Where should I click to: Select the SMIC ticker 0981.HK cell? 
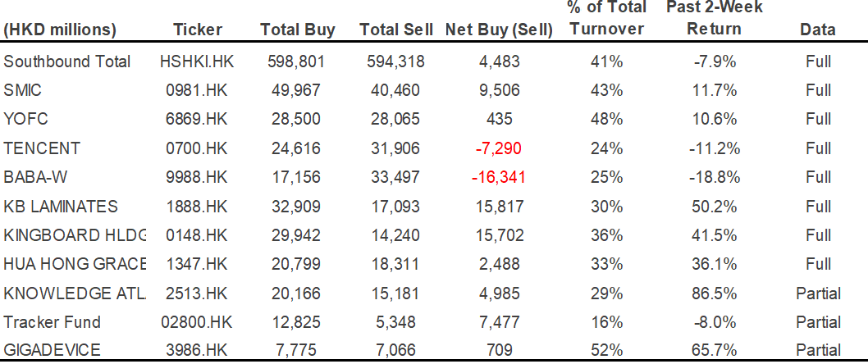point(197,90)
